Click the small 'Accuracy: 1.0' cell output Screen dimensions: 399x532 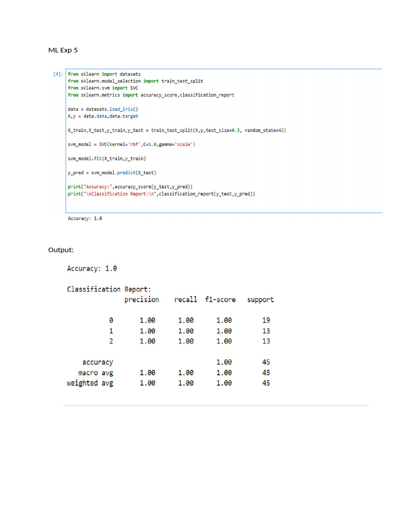pos(85,219)
